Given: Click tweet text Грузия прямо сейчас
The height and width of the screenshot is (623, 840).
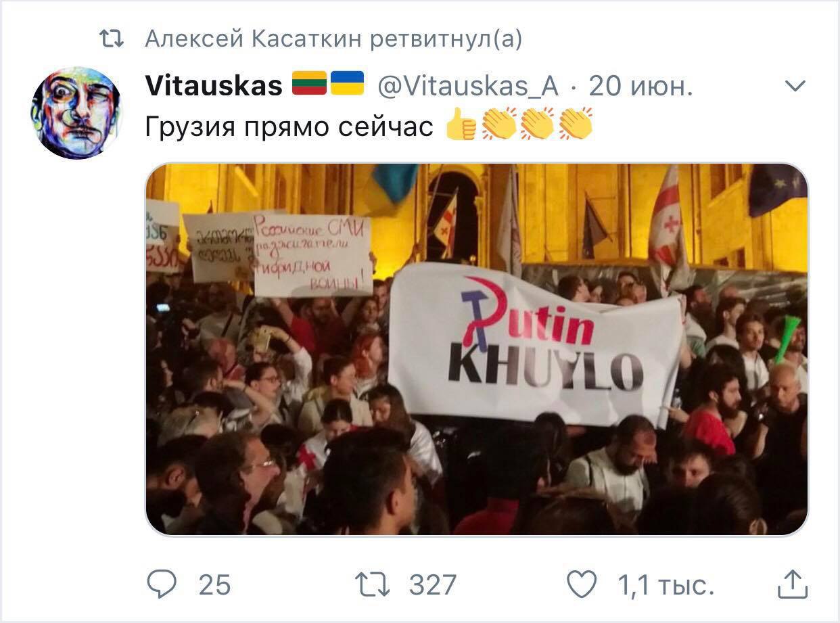Looking at the screenshot, I should (289, 126).
